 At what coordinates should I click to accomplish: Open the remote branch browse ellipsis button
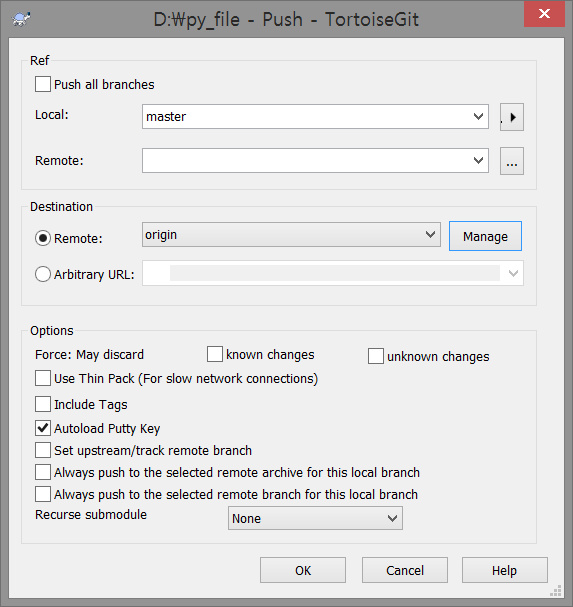click(x=511, y=161)
